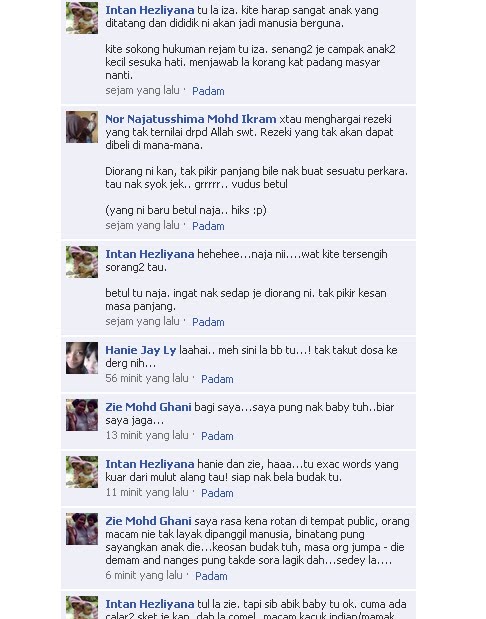Delete Nor Najatusshima's comment with Padam

[208, 226]
